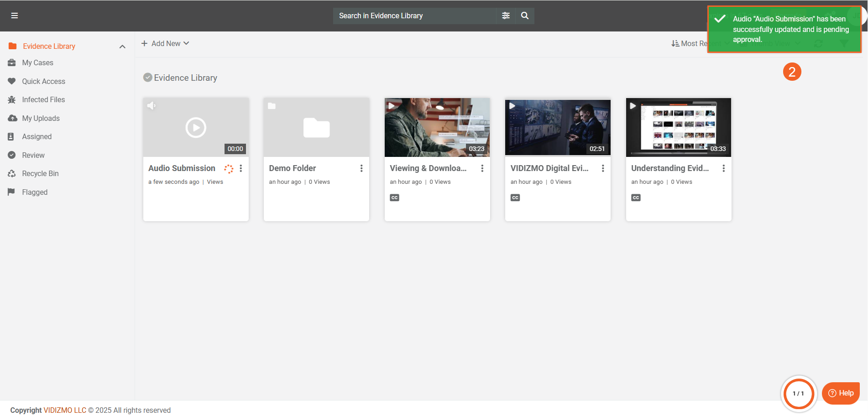Follow the VIDIZMO LLC footer link

(65, 410)
